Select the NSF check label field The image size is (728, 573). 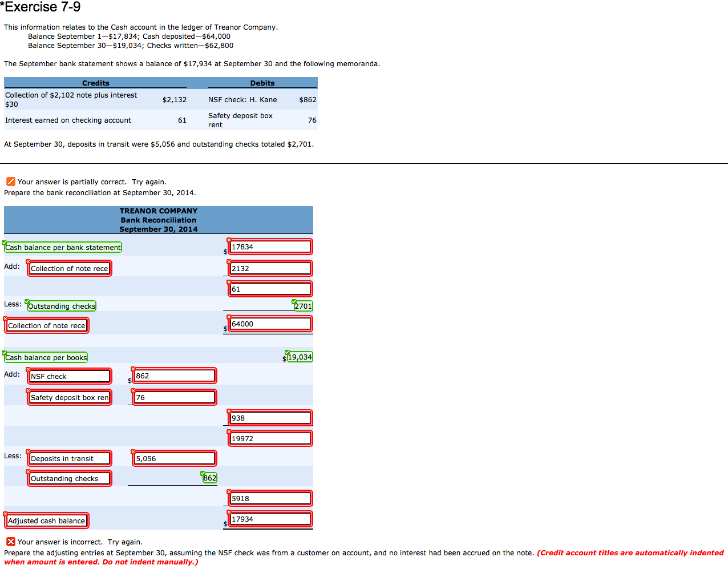[70, 376]
